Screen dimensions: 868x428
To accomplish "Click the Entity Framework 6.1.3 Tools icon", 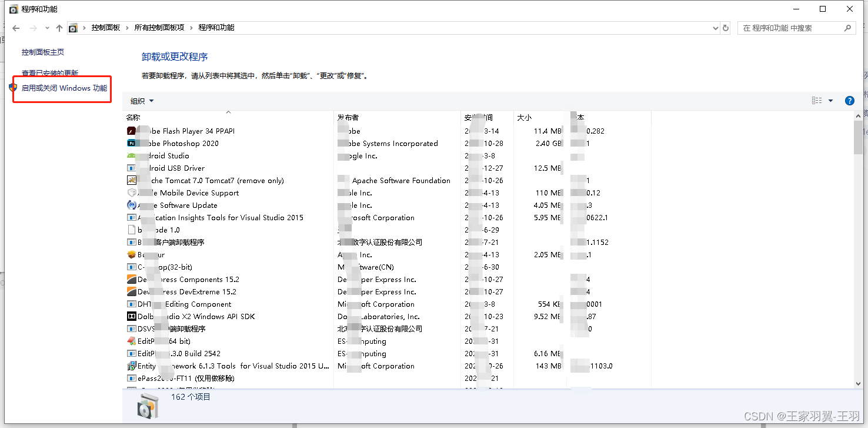I will point(132,366).
